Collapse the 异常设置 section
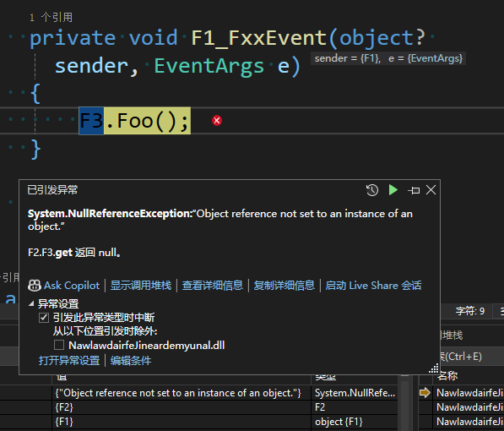This screenshot has width=504, height=431. (x=31, y=303)
